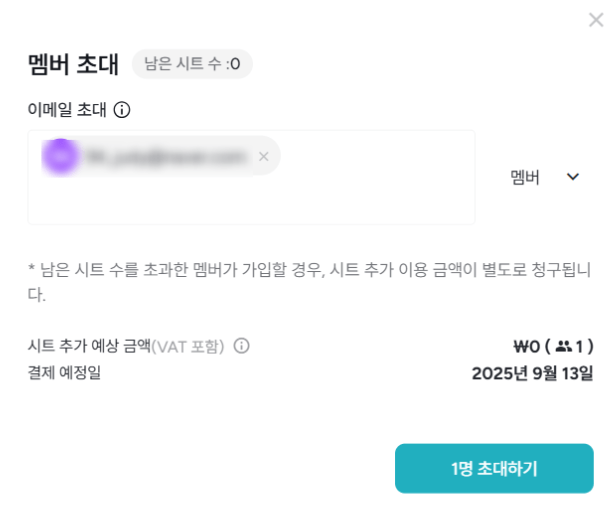615x523 pixels.
Task: Select the blurred email address text
Action: pos(165,156)
